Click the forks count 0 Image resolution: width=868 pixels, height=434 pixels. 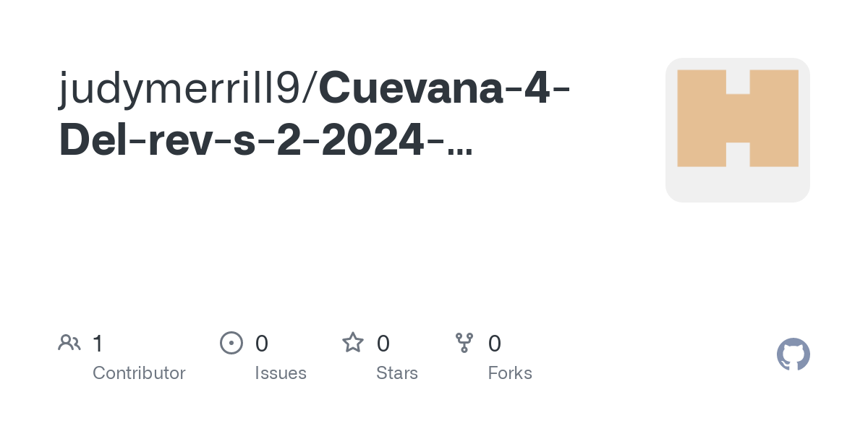495,343
